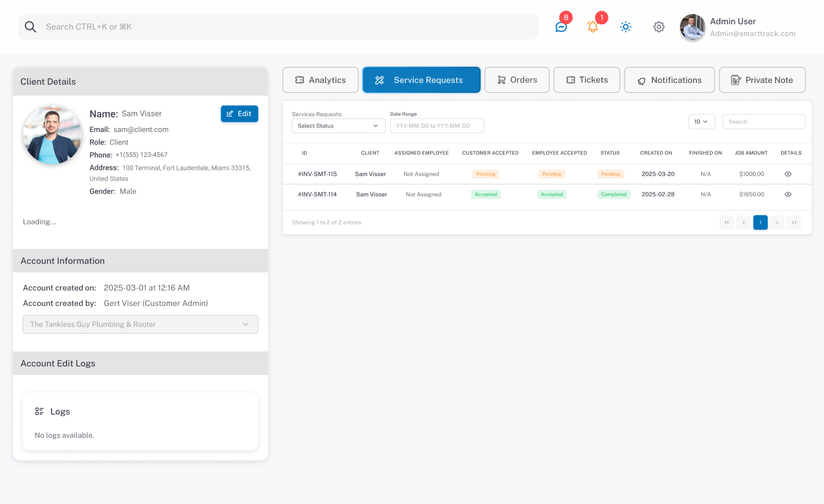
Task: Click the Date Range input field
Action: pyautogui.click(x=436, y=126)
